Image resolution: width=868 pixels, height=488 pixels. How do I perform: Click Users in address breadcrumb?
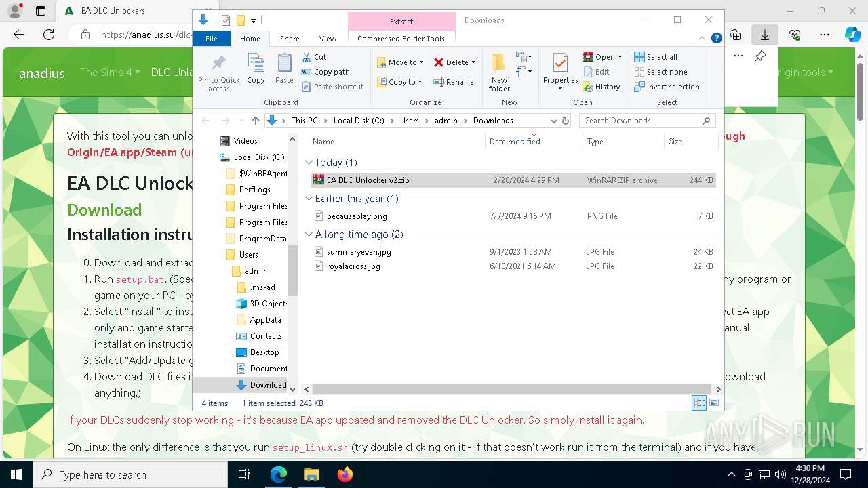point(409,121)
